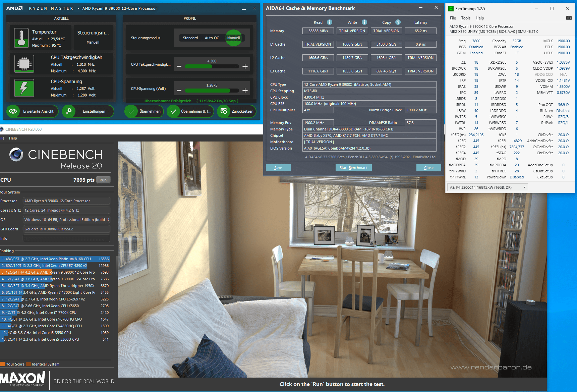Click the VSOC (SVI2) value 1,0875V
Screen dimensions: 577x392
(x=563, y=62)
